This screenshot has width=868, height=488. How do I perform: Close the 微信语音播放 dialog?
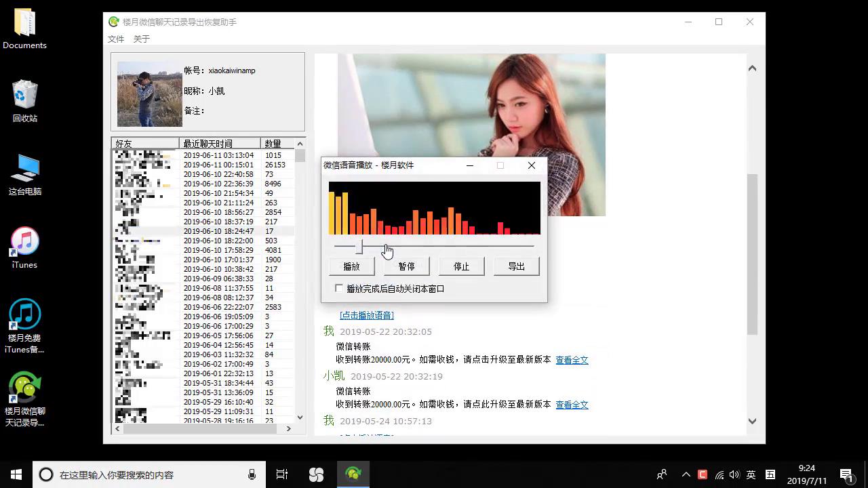[x=532, y=165]
